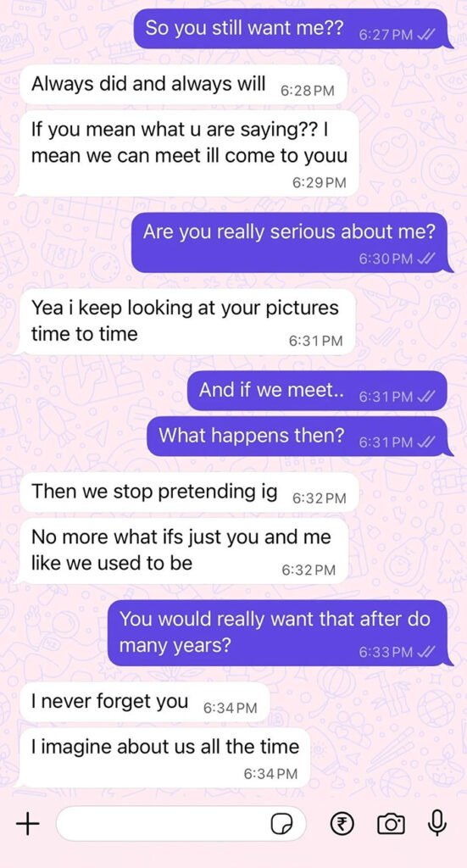Viewport: 467px width, 868px height.
Task: Tap the microphone voice message icon
Action: click(437, 824)
